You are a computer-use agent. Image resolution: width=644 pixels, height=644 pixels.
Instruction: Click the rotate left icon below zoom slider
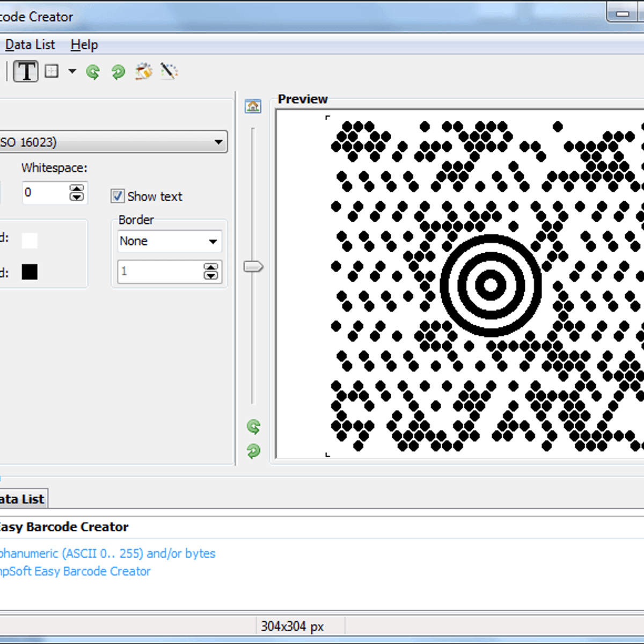tap(253, 427)
